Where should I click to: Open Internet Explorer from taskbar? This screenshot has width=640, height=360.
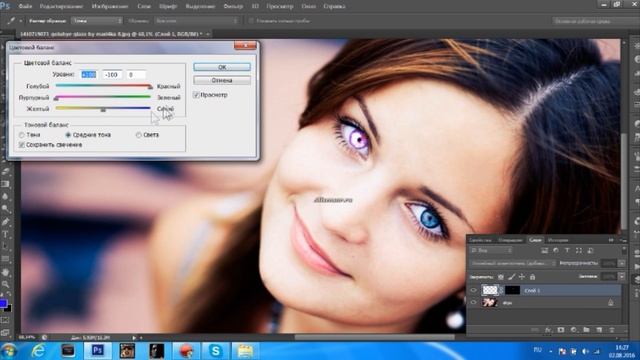click(x=38, y=351)
